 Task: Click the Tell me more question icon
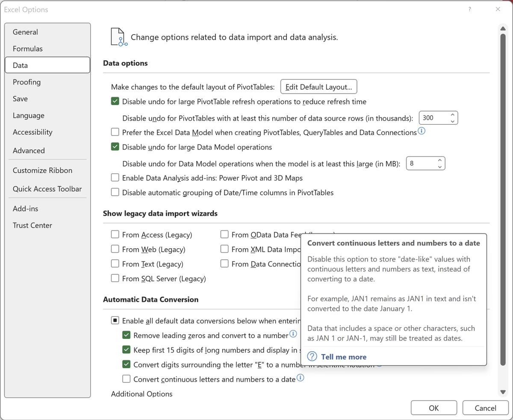tap(313, 357)
